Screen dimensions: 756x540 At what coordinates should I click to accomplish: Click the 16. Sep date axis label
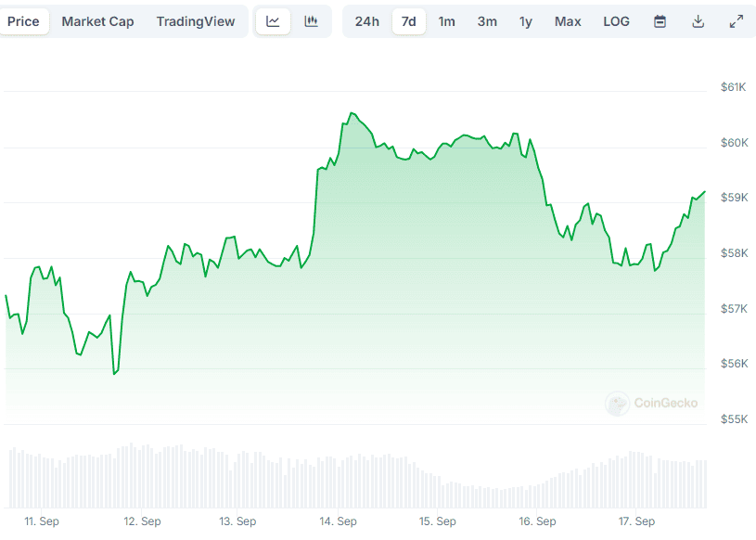(x=537, y=521)
